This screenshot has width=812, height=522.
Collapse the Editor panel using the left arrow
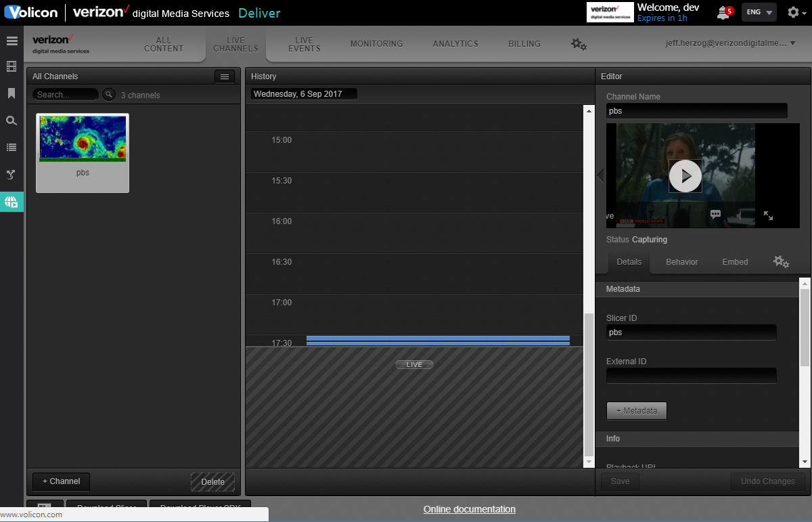600,175
